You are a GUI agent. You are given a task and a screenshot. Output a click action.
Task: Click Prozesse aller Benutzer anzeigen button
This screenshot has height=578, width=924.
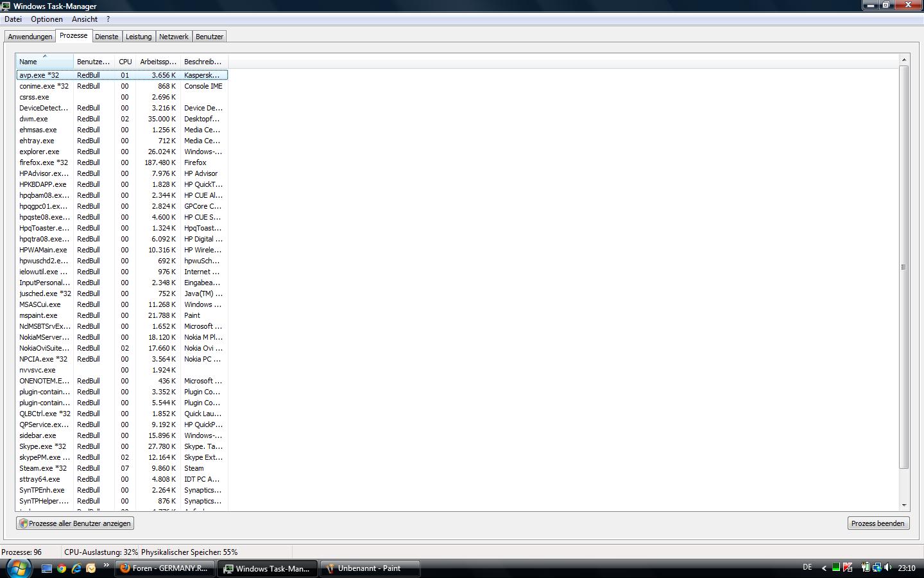[75, 523]
